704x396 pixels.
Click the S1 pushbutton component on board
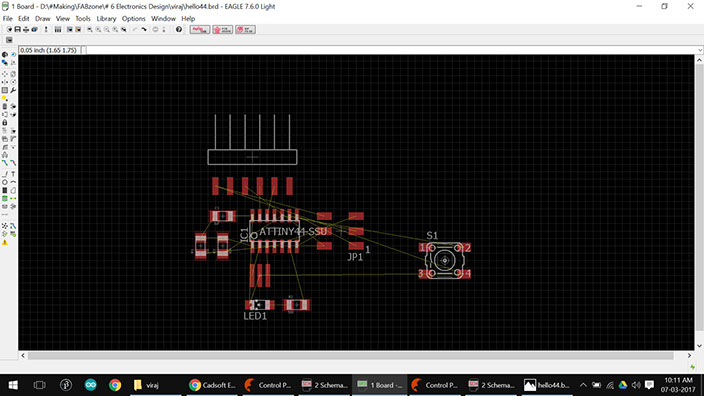coord(444,260)
